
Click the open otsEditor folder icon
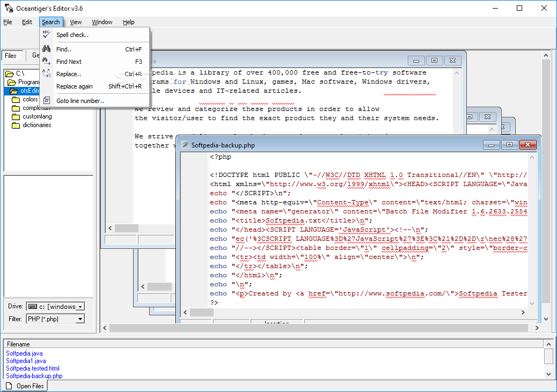click(x=14, y=91)
